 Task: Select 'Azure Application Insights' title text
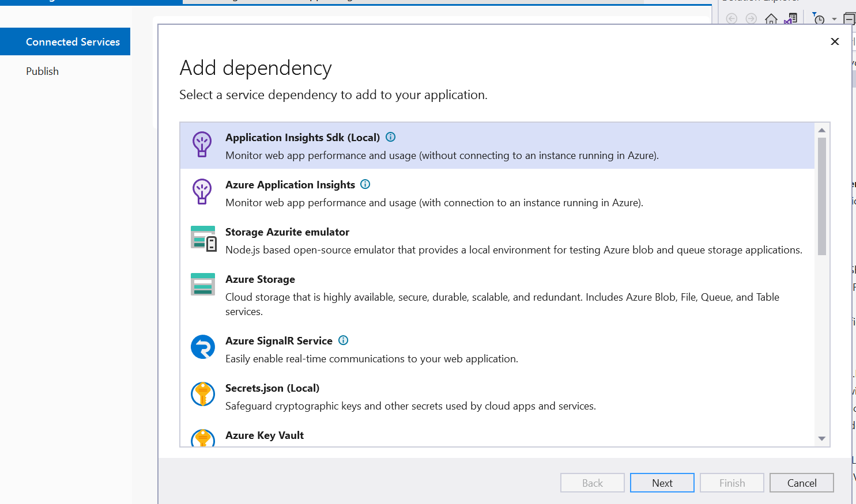pos(290,184)
